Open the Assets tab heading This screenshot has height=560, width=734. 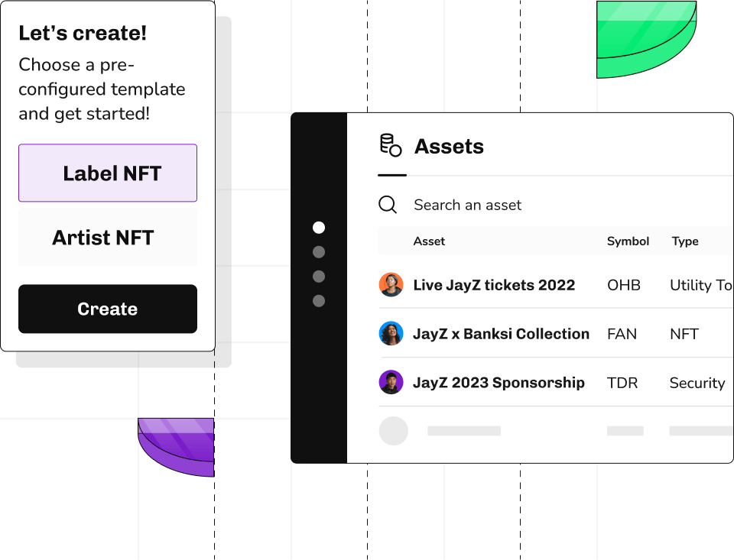[x=449, y=147]
